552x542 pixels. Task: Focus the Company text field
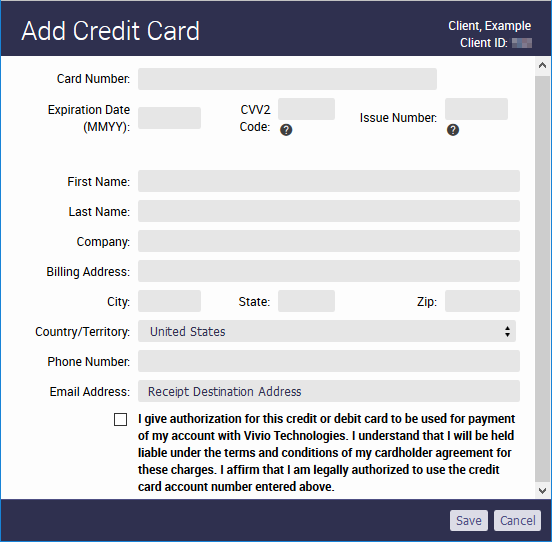[329, 241]
